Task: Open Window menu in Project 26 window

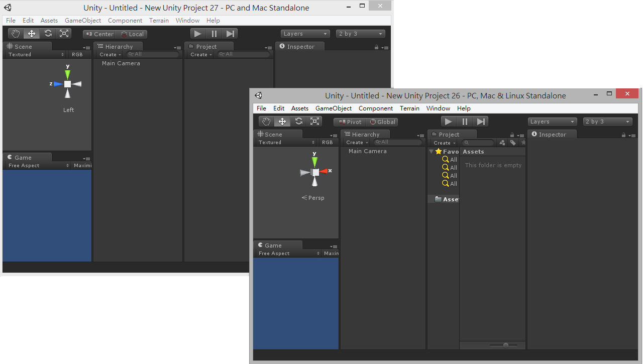Action: (x=438, y=108)
